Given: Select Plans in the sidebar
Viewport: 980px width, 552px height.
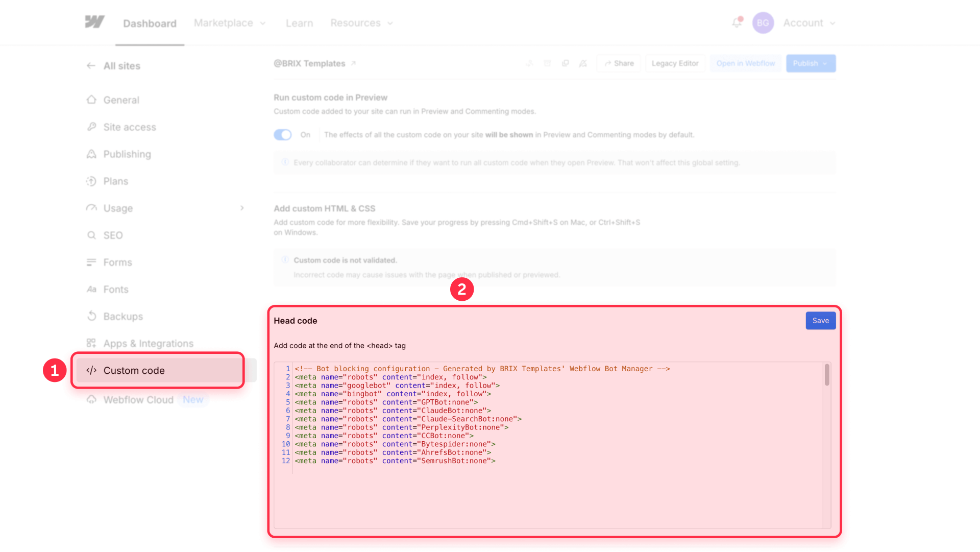Looking at the screenshot, I should [116, 181].
